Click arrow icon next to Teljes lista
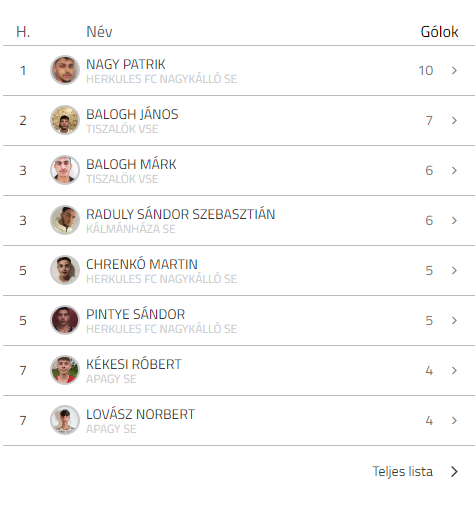Image resolution: width=475 pixels, height=524 pixels. [x=454, y=472]
